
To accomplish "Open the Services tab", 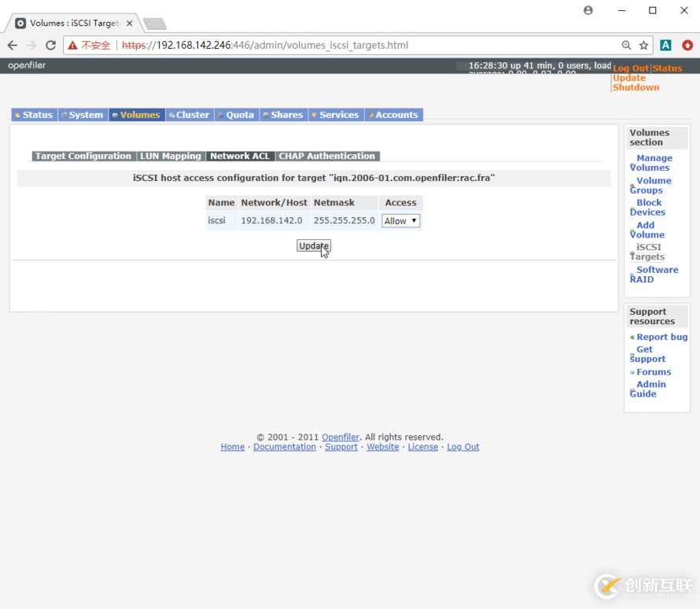I will [336, 115].
